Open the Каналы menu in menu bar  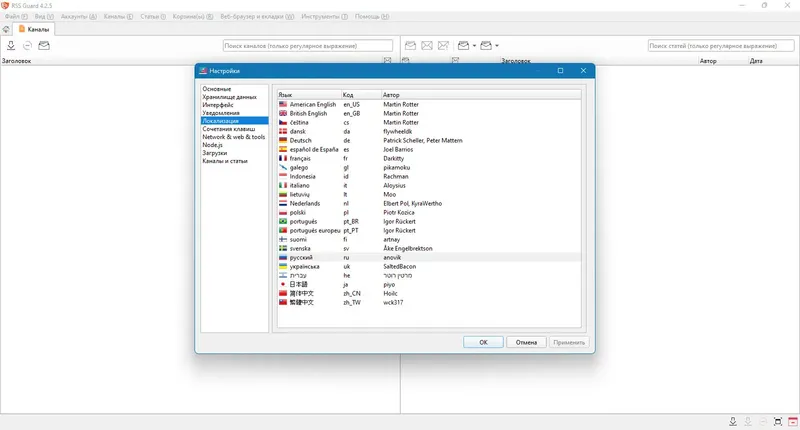pos(118,16)
